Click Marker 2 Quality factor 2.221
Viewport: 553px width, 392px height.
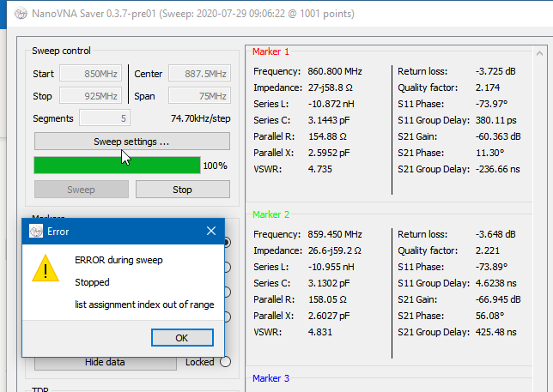488,250
